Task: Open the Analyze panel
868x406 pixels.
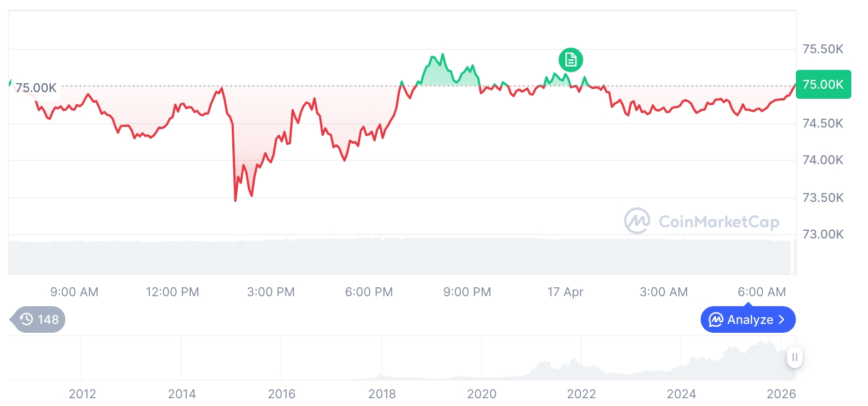Action: [748, 319]
